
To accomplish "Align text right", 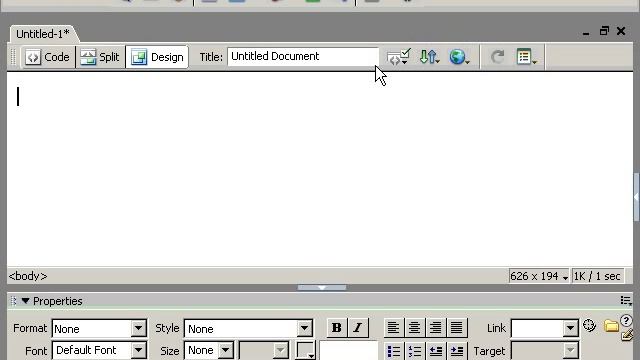I will click(x=436, y=327).
